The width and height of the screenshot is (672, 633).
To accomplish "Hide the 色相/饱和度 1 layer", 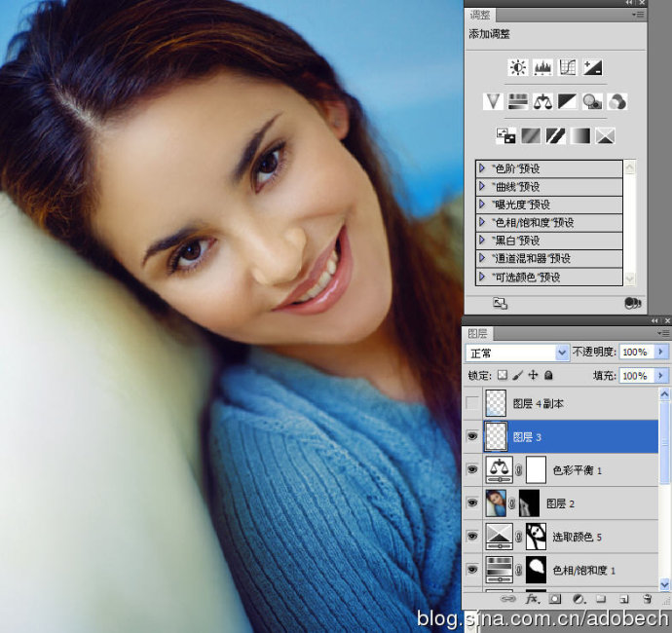I will coord(472,570).
